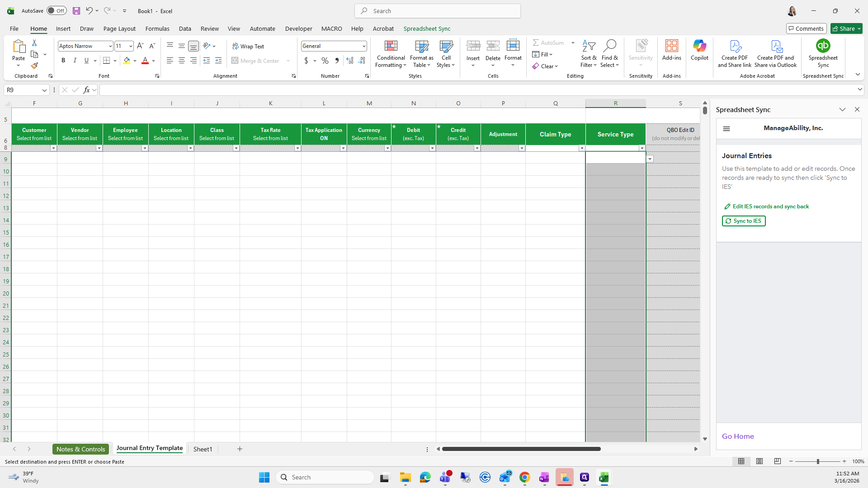Screen dimensions: 868x488
Task: Follow the Go Home link
Action: pos(737,436)
